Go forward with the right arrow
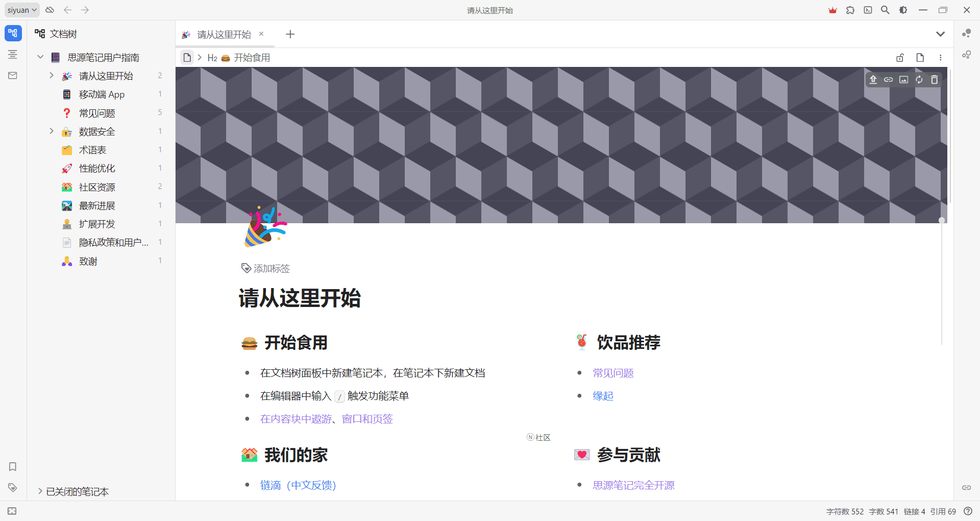The height and width of the screenshot is (521, 980). (85, 10)
